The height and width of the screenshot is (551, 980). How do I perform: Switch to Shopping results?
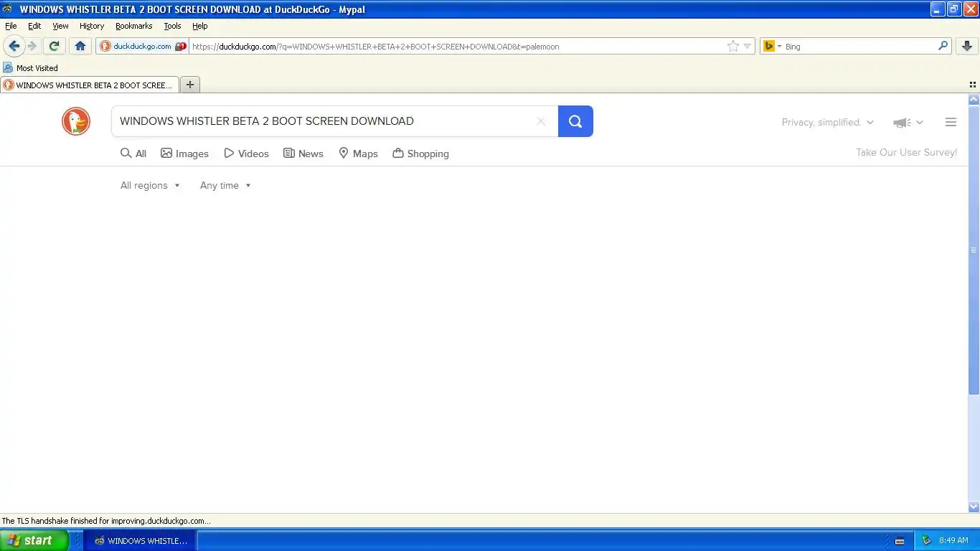click(420, 154)
